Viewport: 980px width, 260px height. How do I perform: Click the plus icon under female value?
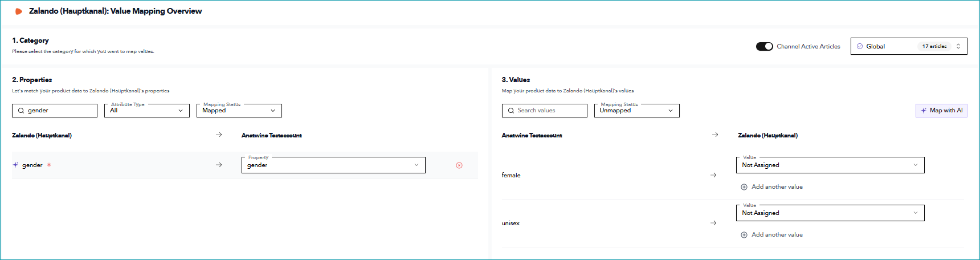click(744, 187)
